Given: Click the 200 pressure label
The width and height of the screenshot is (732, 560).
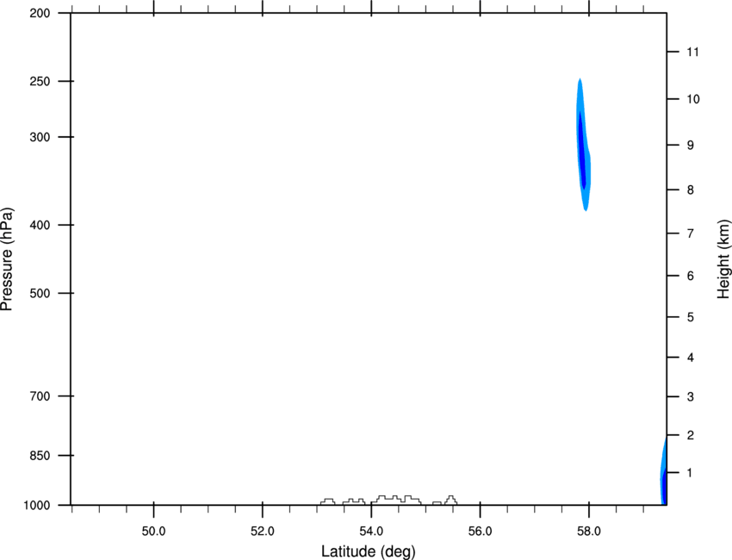Looking at the screenshot, I should [x=40, y=13].
